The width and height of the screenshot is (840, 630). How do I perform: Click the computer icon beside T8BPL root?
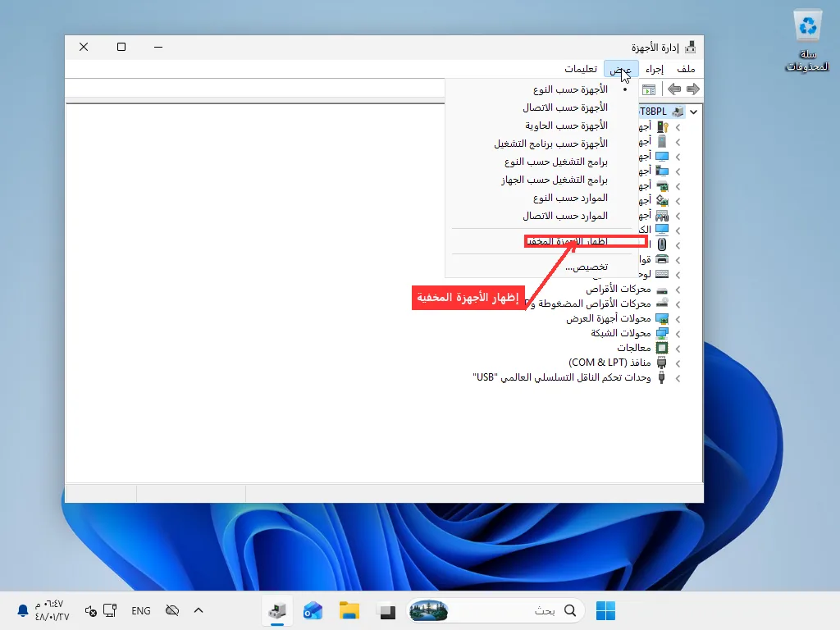(678, 112)
